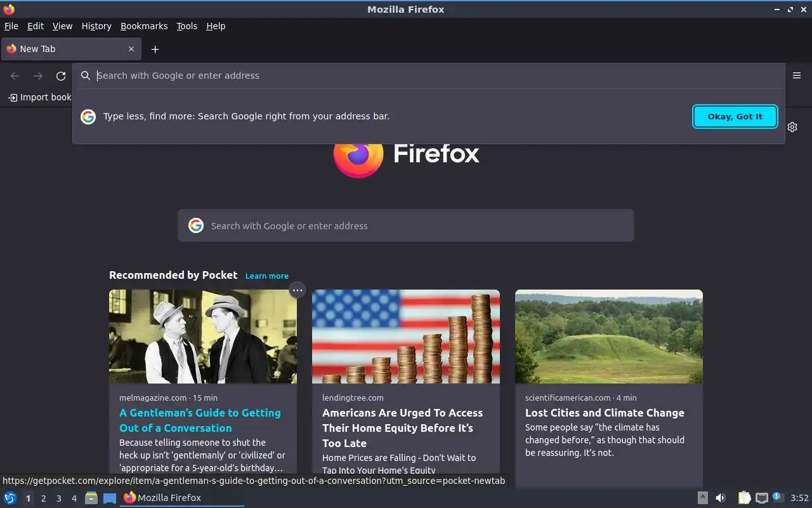Go back one page

click(15, 76)
